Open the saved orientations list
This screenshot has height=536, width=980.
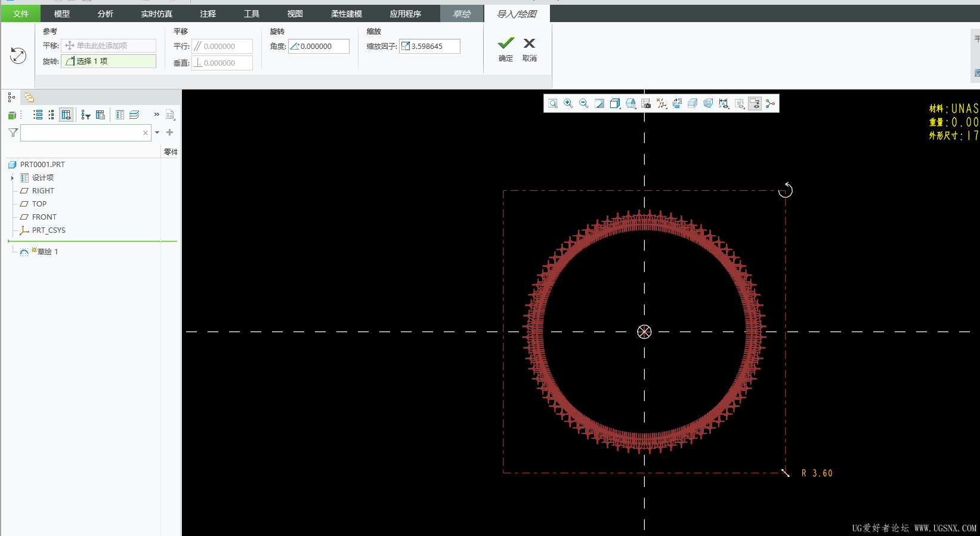(x=630, y=104)
